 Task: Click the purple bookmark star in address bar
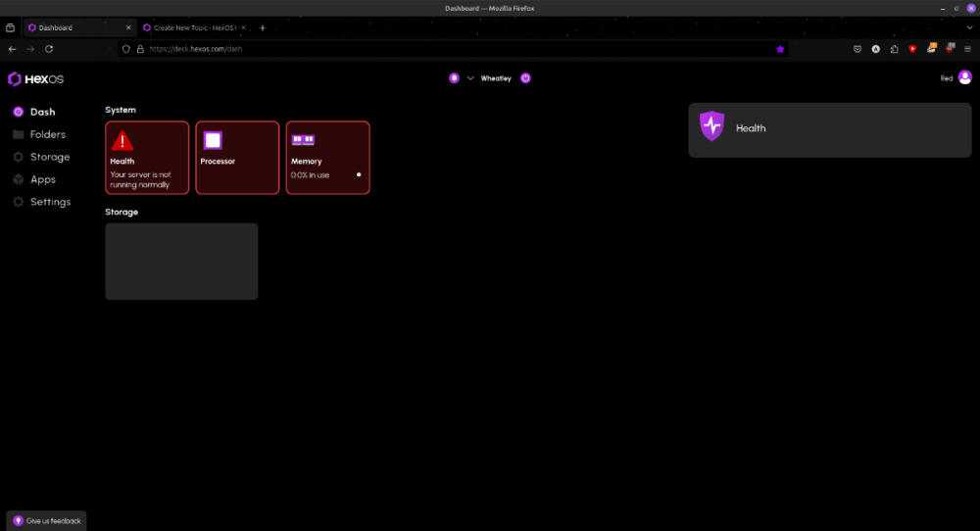tap(780, 49)
